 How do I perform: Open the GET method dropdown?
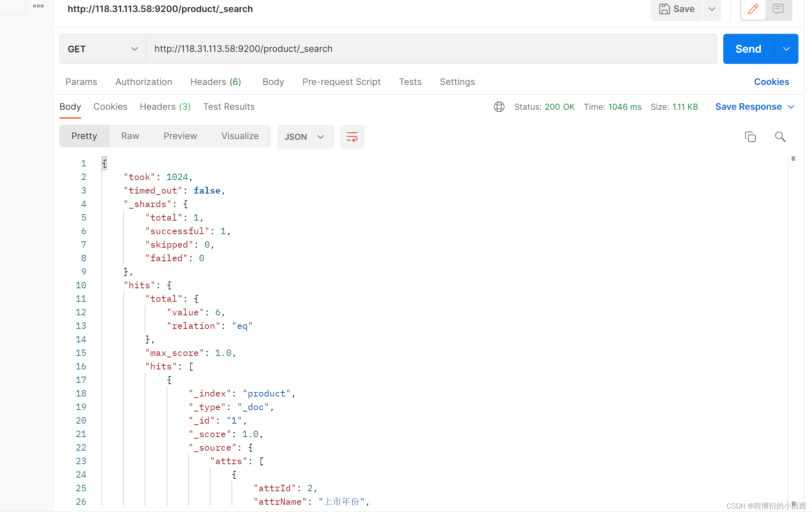(103, 49)
